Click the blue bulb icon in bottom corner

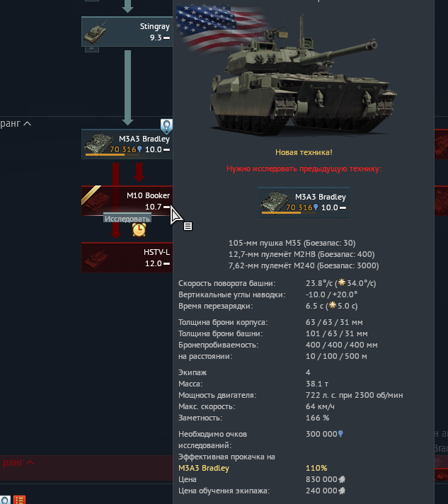[5, 500]
